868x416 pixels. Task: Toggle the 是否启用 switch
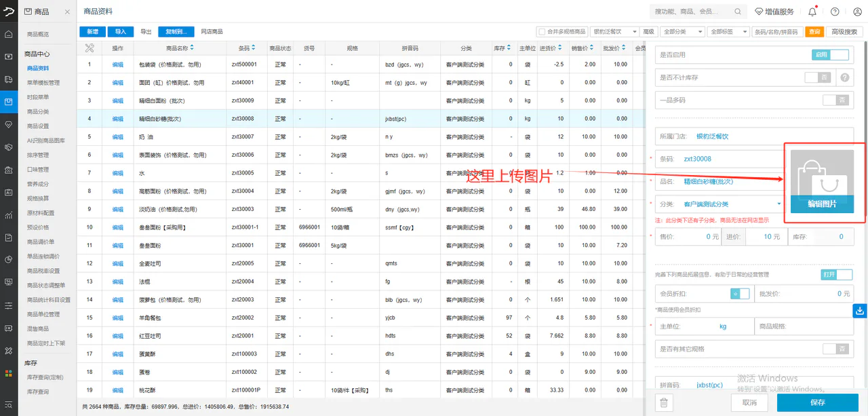[x=830, y=55]
